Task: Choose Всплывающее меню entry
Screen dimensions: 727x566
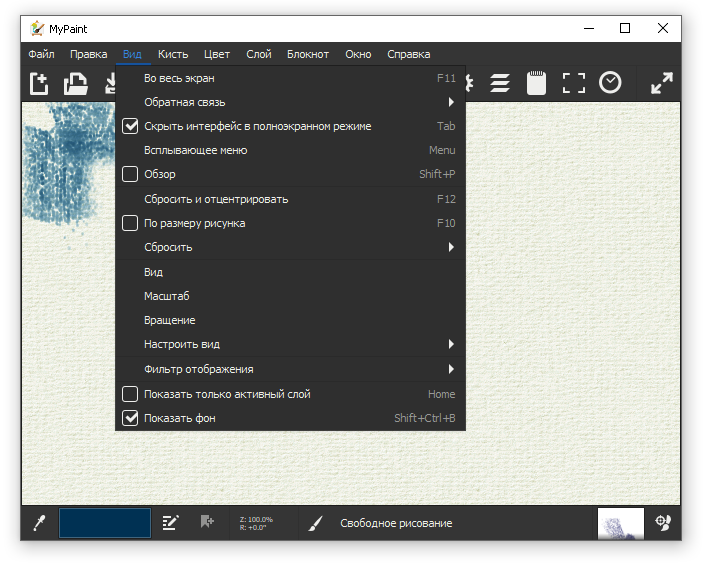Action: pos(290,151)
